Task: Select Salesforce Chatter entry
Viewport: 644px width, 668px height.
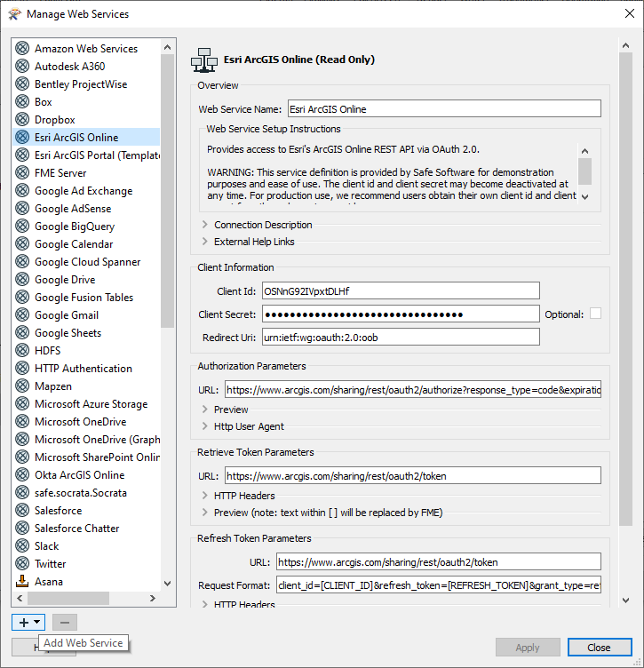Action: click(86, 528)
